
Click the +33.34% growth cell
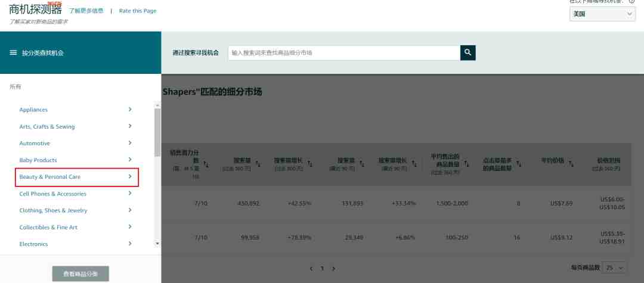(x=402, y=203)
